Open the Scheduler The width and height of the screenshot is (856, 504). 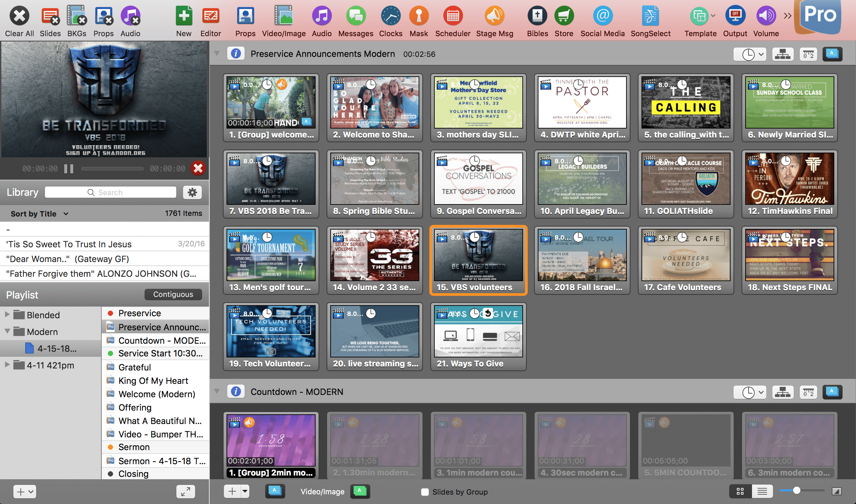[x=453, y=16]
